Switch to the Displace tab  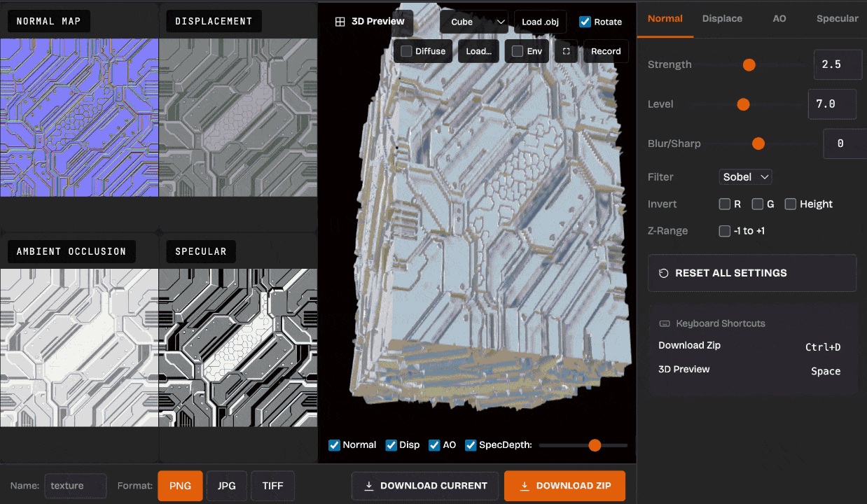tap(722, 19)
